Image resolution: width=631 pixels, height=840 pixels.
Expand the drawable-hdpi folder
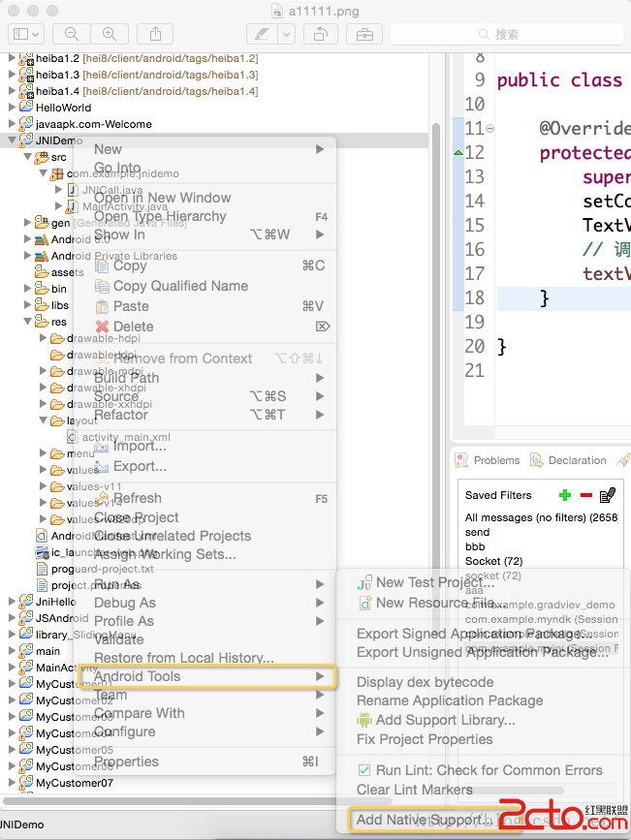pyautogui.click(x=44, y=338)
